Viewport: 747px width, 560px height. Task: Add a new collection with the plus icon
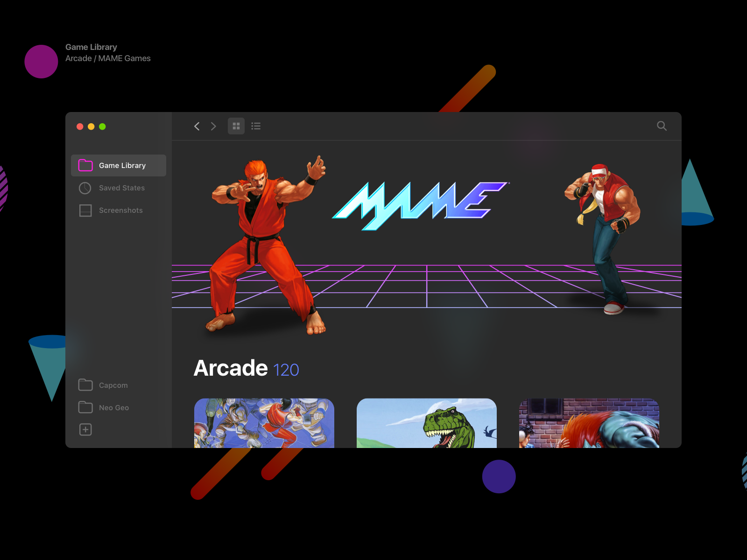click(x=85, y=429)
